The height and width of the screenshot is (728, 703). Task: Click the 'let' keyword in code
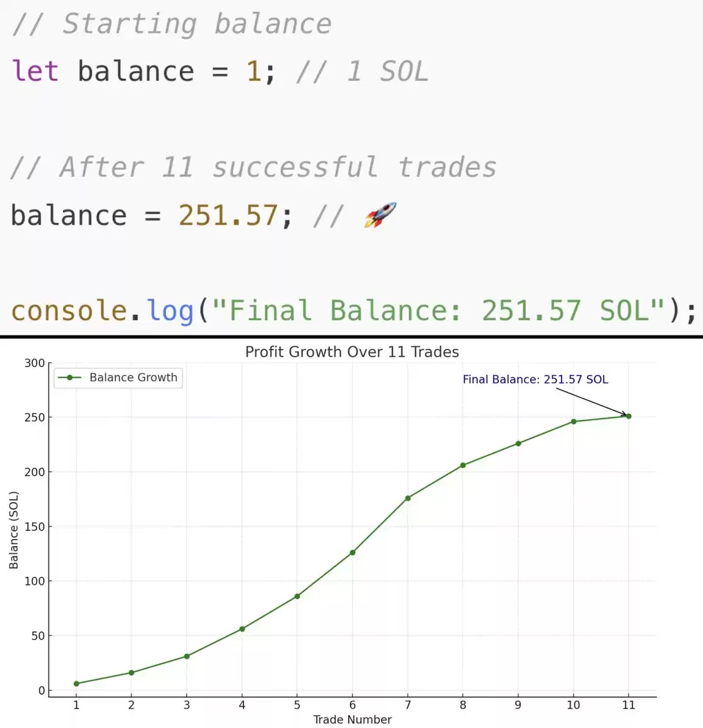coord(35,71)
